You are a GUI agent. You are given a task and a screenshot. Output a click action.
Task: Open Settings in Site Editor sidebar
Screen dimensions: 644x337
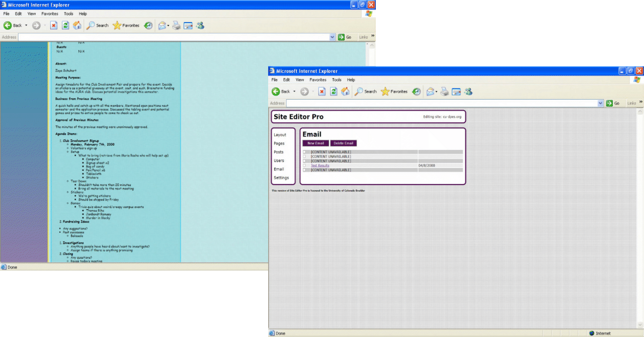point(281,178)
